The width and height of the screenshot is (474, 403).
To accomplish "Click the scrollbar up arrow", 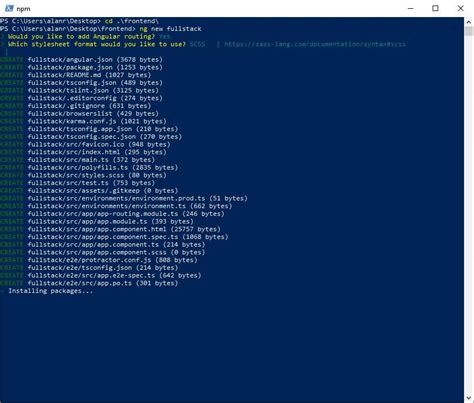I will (x=469, y=22).
